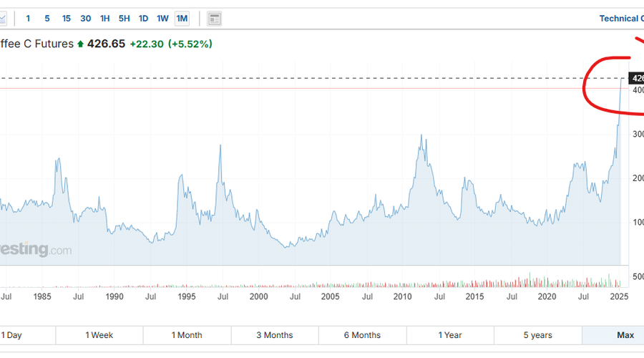Click the area chart type icon
The image size is (644, 358).
click(x=3, y=19)
